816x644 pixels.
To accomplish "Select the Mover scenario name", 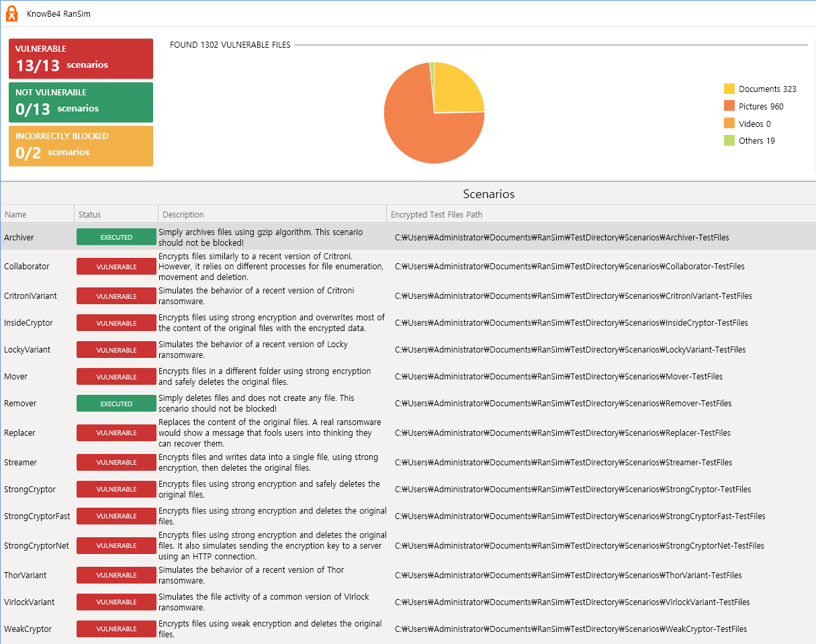I will (16, 377).
